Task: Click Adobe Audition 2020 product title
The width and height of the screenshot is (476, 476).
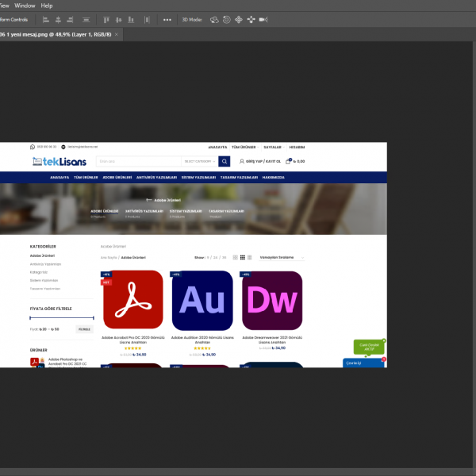Action: [202, 340]
